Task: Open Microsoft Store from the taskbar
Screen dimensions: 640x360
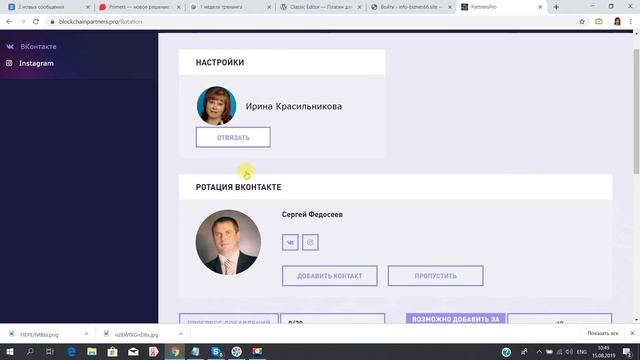Action: click(113, 351)
